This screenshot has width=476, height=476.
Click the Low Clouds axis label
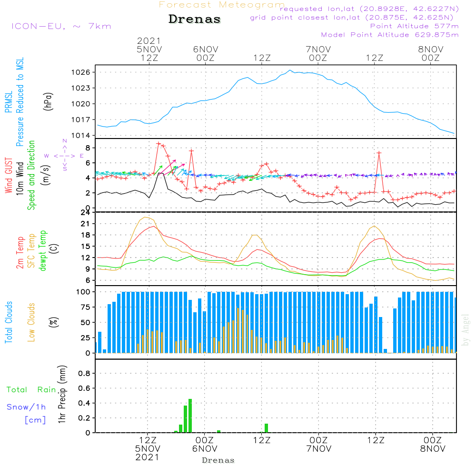click(32, 322)
